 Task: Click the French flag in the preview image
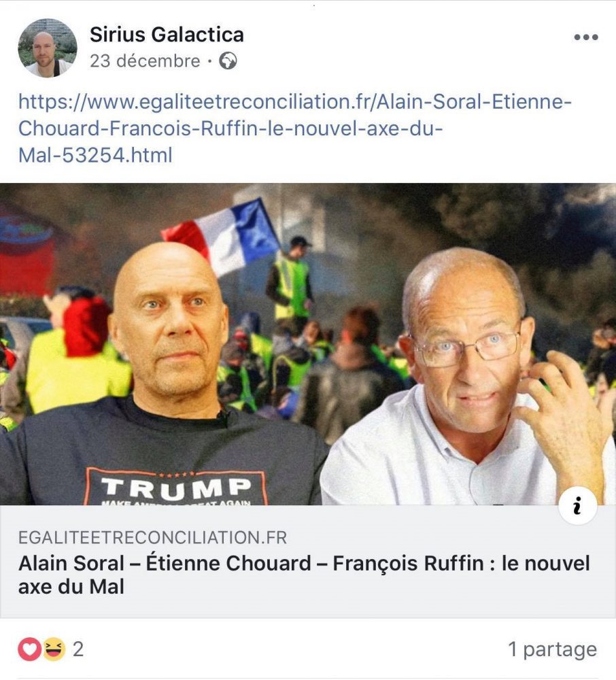click(221, 235)
